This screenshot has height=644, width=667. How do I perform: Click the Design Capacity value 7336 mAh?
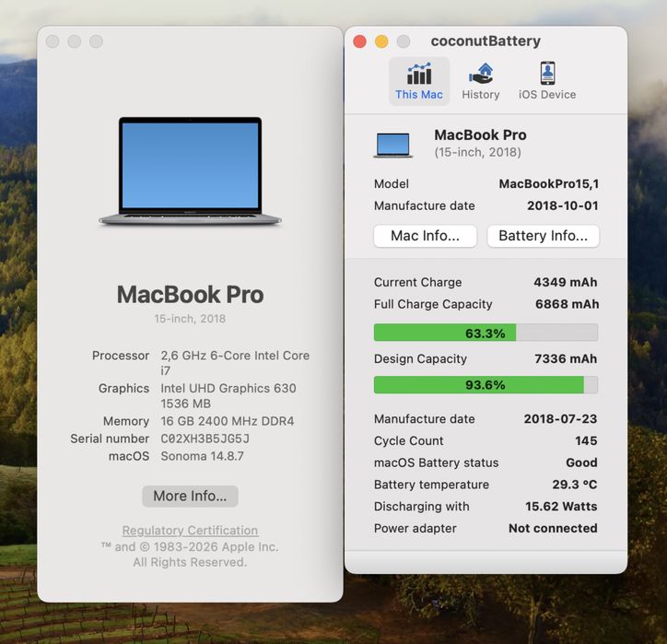click(566, 358)
